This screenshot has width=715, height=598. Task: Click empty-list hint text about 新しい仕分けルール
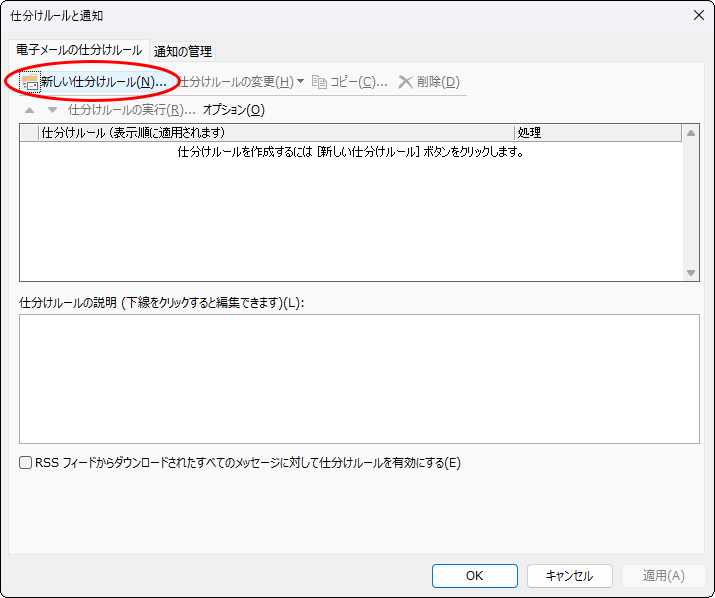[x=351, y=152]
